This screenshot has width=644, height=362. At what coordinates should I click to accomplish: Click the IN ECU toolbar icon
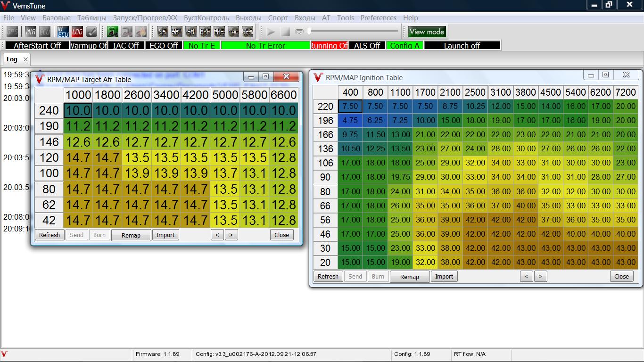[63, 32]
